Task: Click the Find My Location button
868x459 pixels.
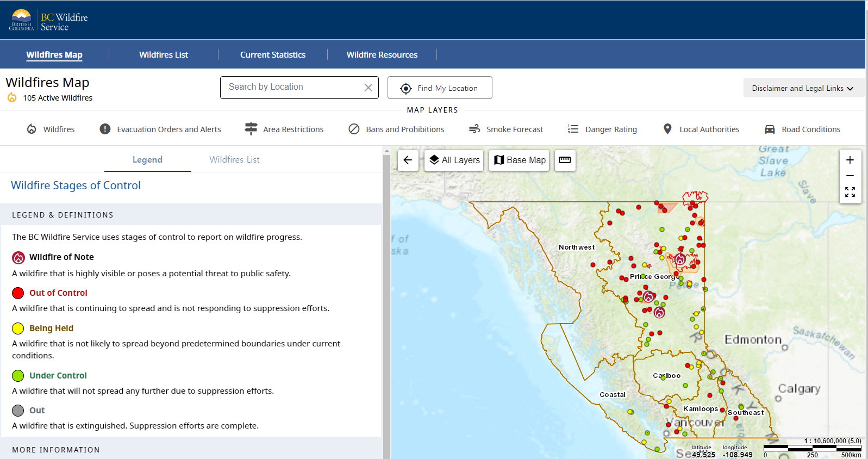Action: click(440, 88)
